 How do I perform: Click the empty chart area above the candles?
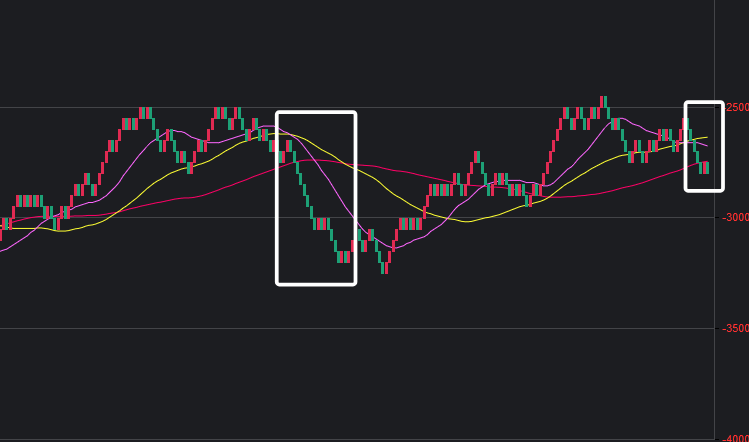click(x=350, y=50)
